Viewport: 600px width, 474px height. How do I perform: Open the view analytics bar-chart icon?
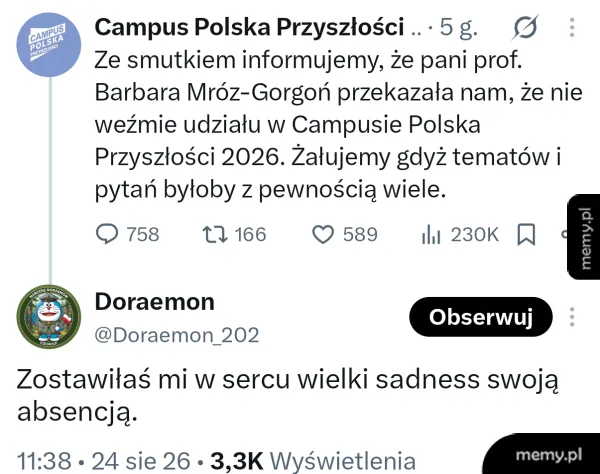[x=431, y=235]
